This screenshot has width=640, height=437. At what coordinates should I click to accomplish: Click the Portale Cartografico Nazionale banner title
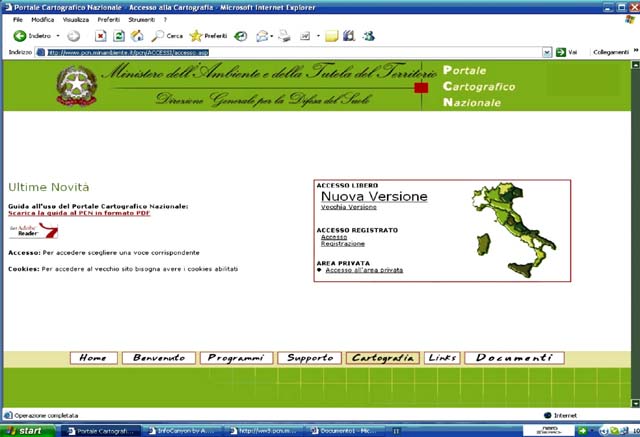(x=479, y=86)
